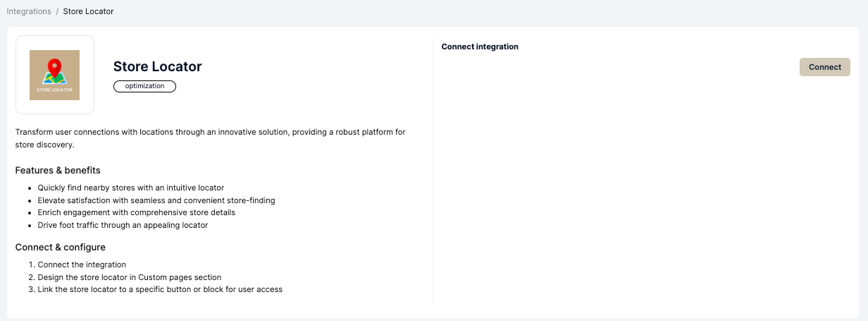
Task: Click the "Connect integration" heading
Action: (480, 47)
